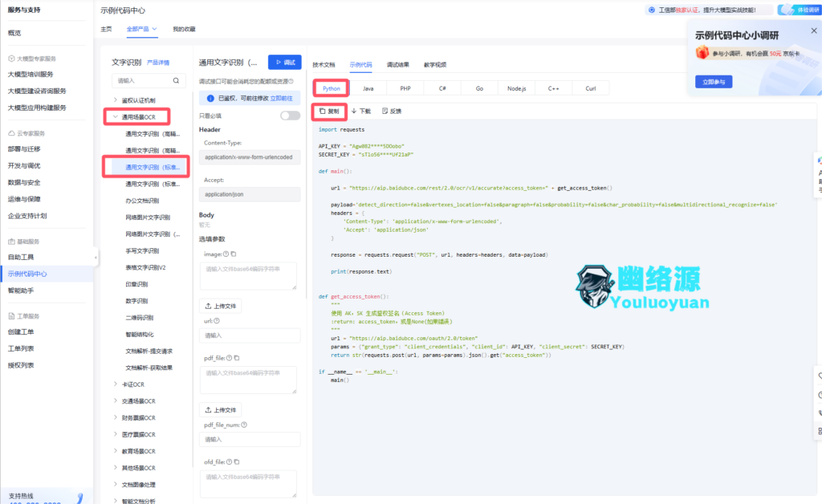Focus the image base64 textarea

[248, 276]
